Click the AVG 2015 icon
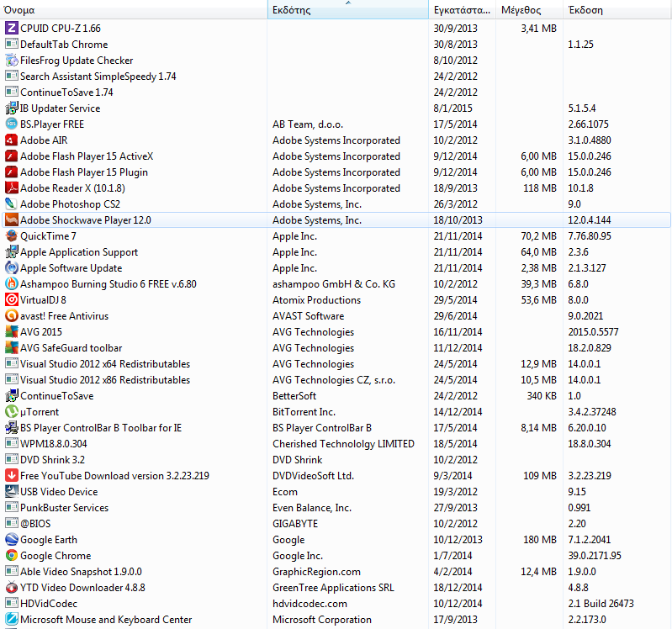 click(x=12, y=332)
